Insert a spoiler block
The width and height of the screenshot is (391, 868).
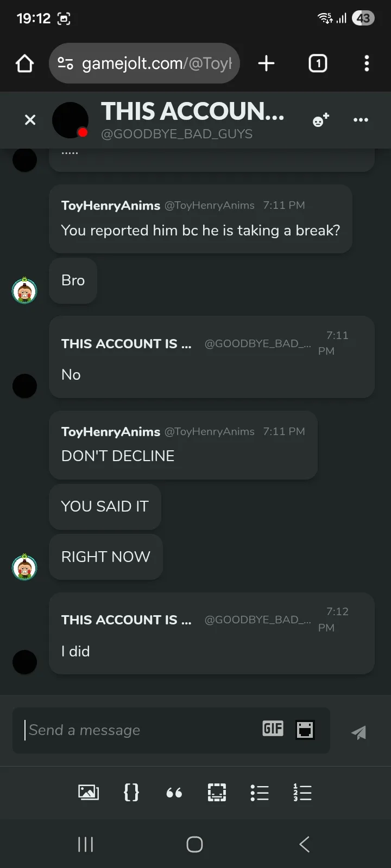[217, 793]
